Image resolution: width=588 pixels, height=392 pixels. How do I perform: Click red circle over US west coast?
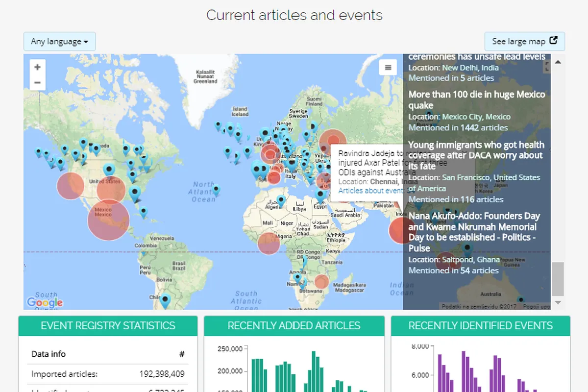click(x=71, y=185)
